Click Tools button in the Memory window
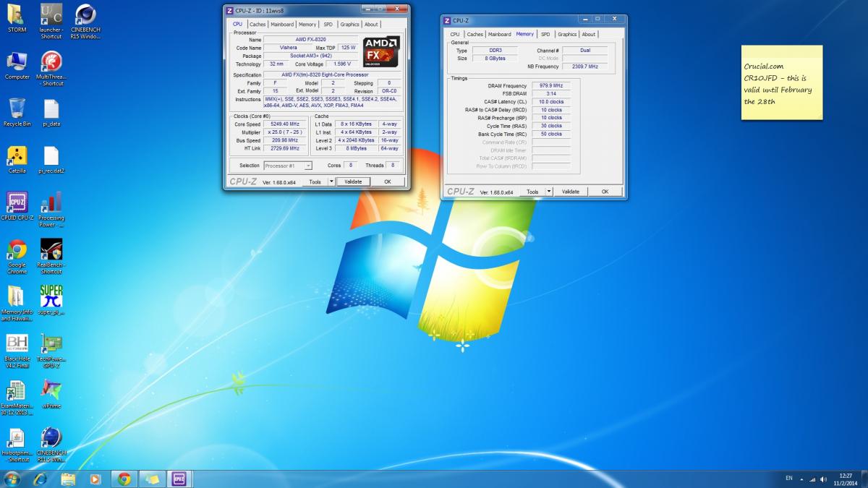Screen dimensions: 868x488 click(x=532, y=192)
